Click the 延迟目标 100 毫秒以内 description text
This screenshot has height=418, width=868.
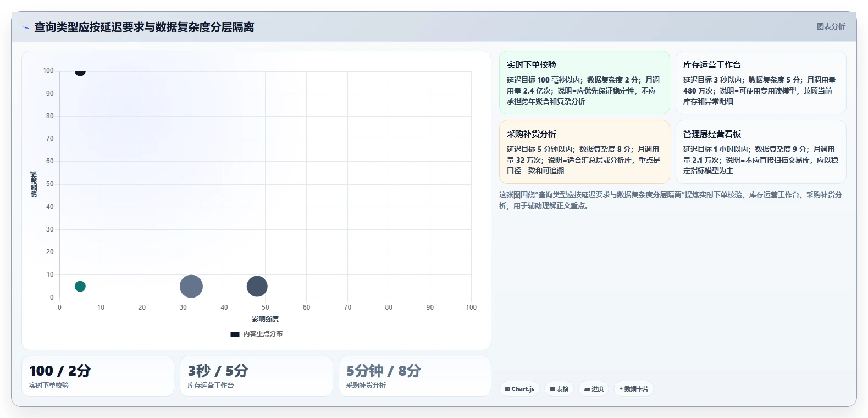[x=583, y=91]
